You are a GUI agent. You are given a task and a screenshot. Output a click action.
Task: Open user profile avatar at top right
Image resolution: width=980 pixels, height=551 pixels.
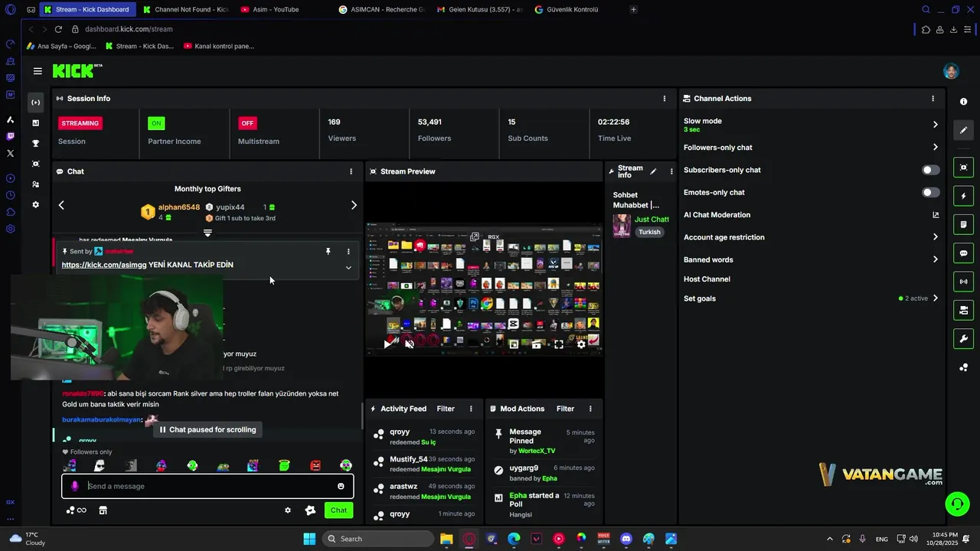[x=951, y=71]
